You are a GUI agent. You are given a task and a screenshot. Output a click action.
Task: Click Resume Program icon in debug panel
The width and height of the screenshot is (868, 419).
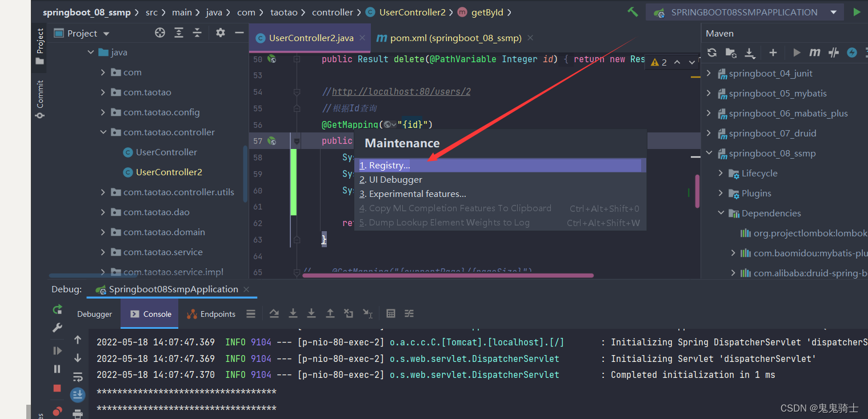(57, 350)
